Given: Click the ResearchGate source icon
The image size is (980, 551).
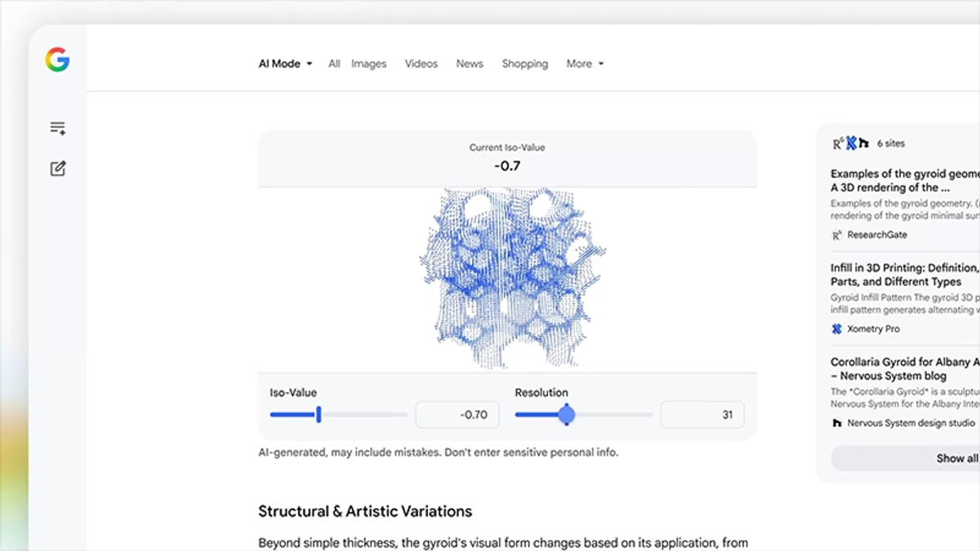Looking at the screenshot, I should 836,235.
